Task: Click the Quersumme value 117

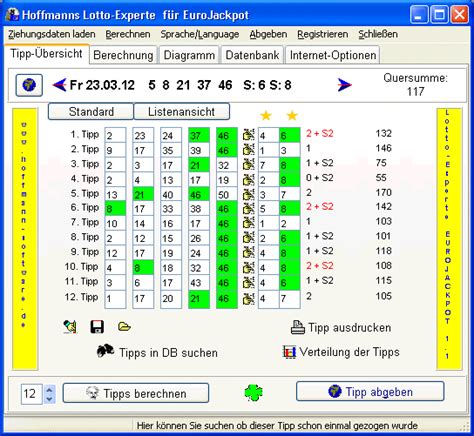Action: tap(415, 91)
